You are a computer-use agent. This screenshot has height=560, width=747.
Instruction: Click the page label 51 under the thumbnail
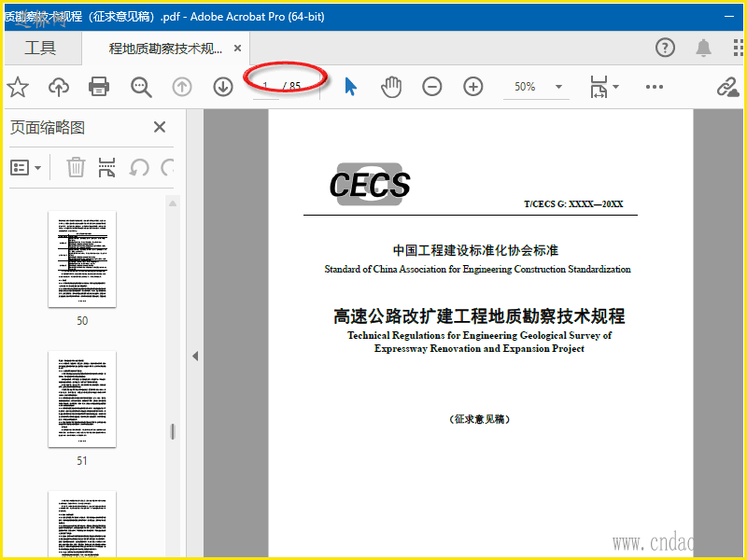point(82,461)
